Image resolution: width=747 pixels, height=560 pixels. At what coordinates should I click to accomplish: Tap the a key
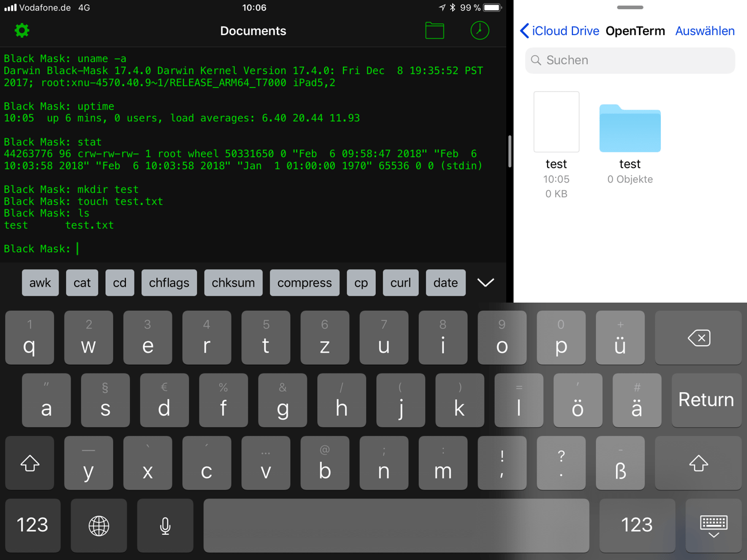(x=47, y=400)
